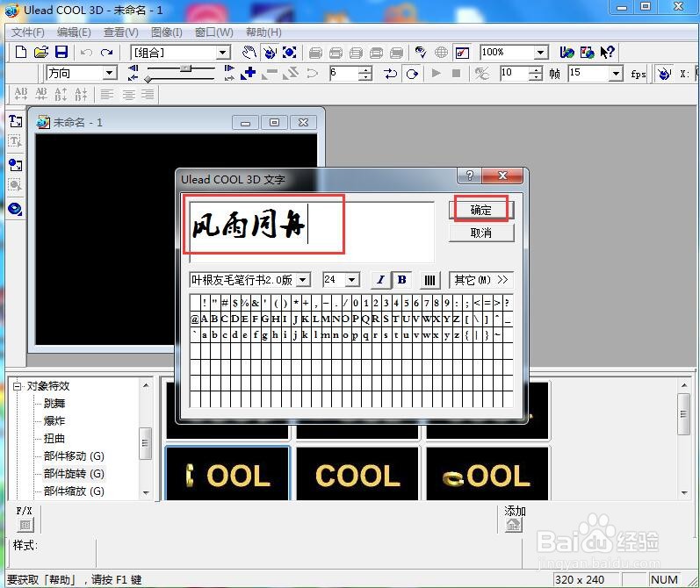Click the Insert Geometric Object icon
This screenshot has height=588, width=700.
(15, 208)
